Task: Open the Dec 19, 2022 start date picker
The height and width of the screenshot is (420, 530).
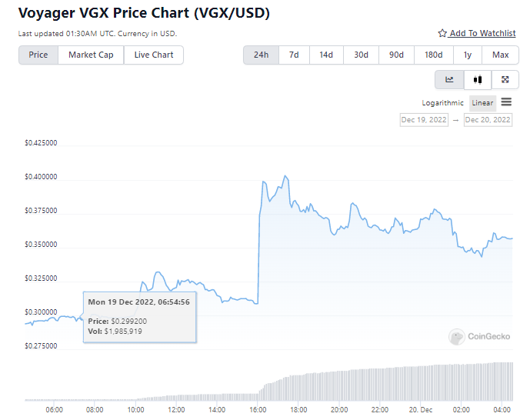Action: (423, 120)
